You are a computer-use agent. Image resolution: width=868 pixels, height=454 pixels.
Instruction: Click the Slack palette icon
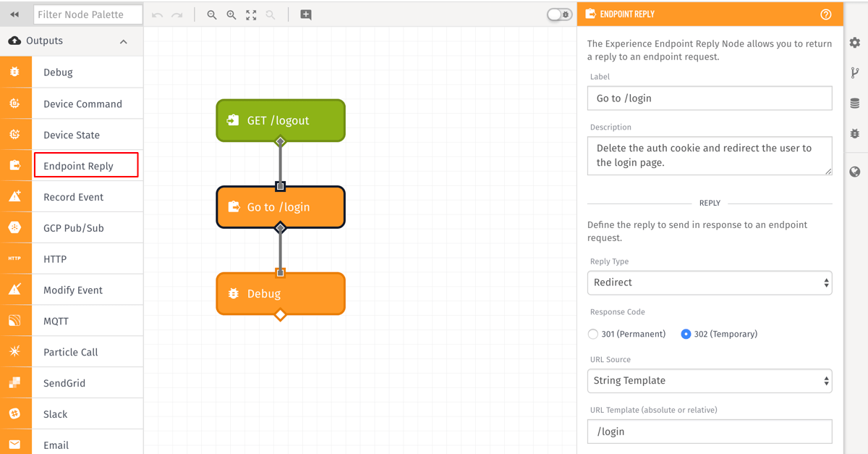pyautogui.click(x=15, y=414)
